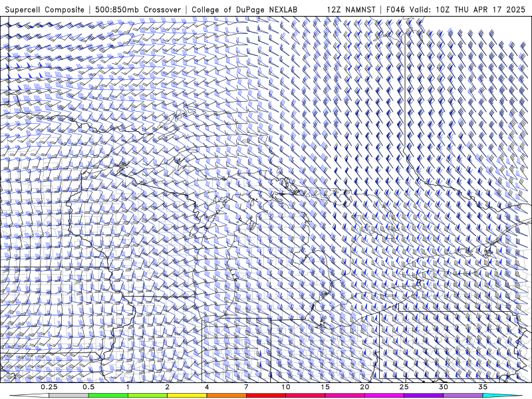Click the orange color bar segment 4-7
532x399 pixels.
226,396
